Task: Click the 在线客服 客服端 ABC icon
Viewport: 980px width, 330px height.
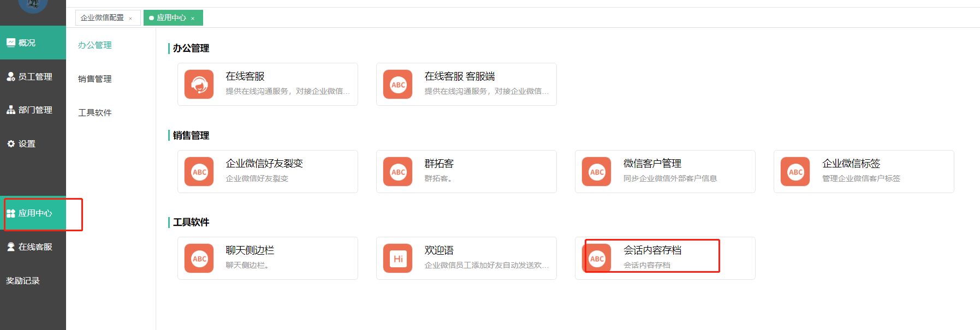Action: tap(397, 85)
